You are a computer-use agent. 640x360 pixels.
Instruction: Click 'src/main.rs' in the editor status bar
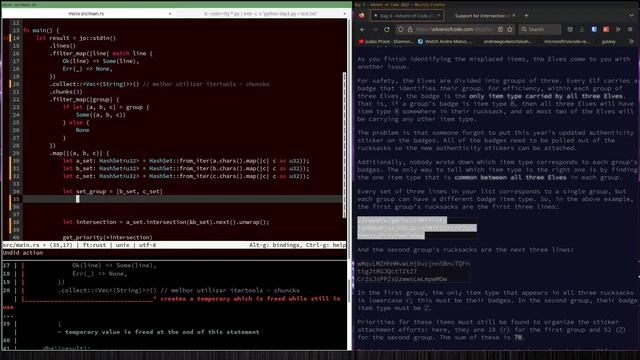(20, 245)
